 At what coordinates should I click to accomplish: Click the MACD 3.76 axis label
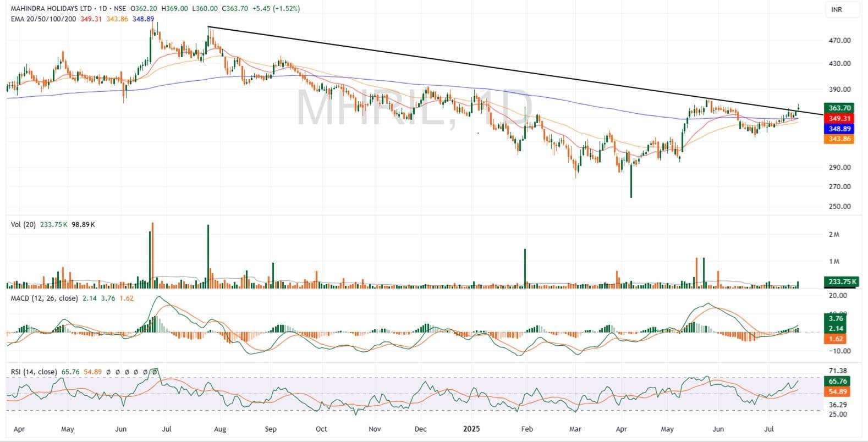pyautogui.click(x=836, y=318)
